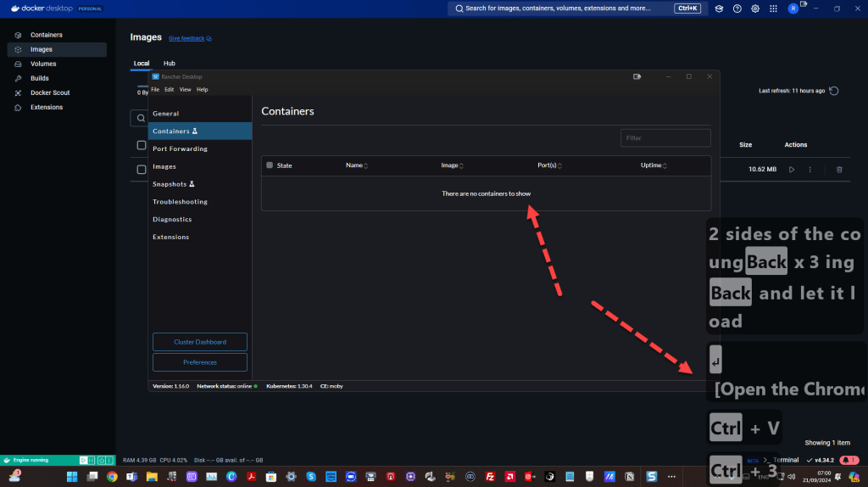The image size is (868, 487).
Task: Open Docker Desktop help icon
Action: pos(737,8)
